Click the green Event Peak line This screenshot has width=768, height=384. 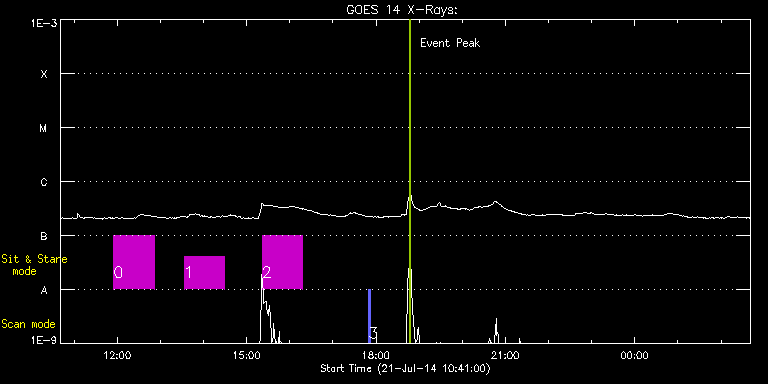click(x=409, y=181)
